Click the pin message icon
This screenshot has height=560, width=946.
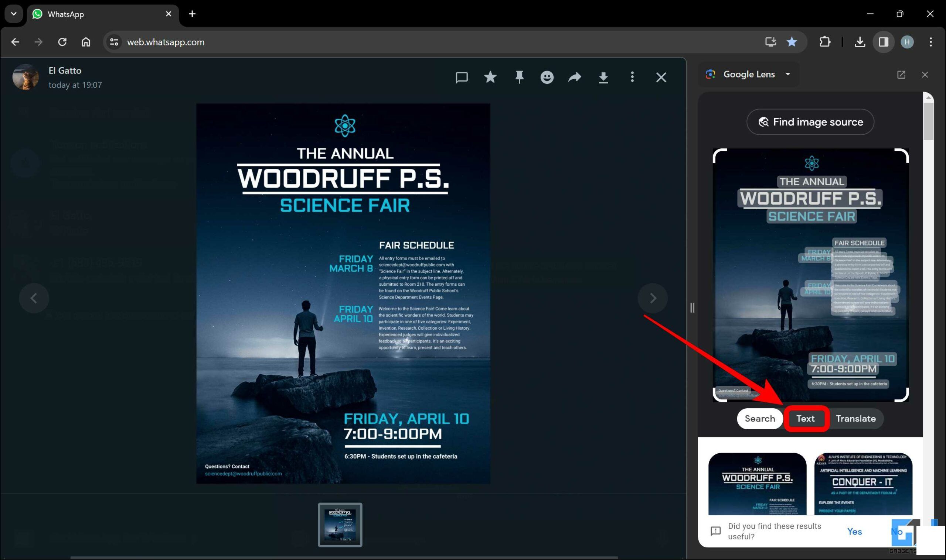519,77
